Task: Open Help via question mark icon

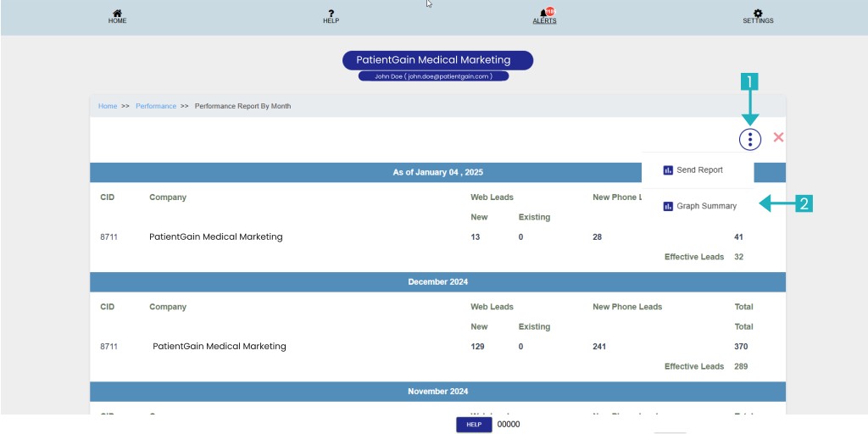Action: point(331,14)
